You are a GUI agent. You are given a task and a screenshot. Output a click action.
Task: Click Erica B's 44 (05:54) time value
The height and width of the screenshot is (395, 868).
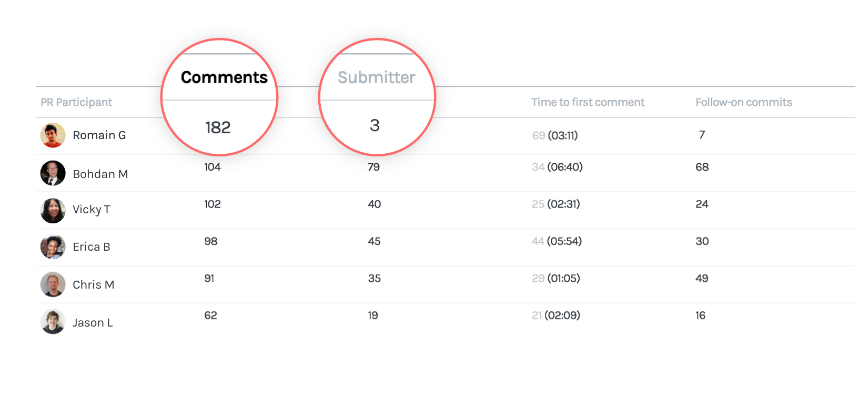tap(557, 241)
